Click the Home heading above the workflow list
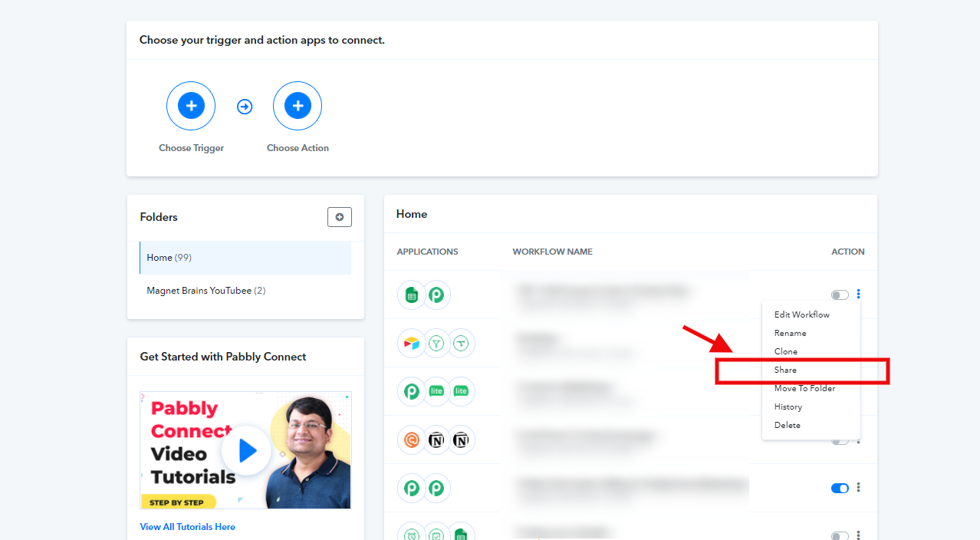Viewport: 980px width, 540px height. (412, 214)
